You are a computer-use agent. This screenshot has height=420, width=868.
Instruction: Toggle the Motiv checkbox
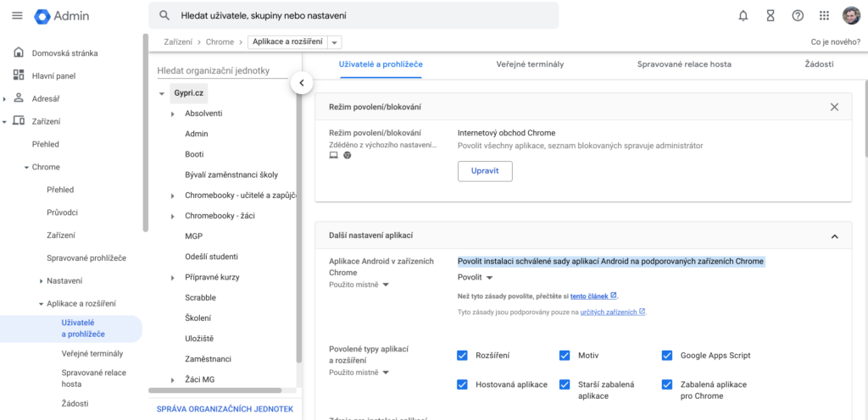coord(565,356)
